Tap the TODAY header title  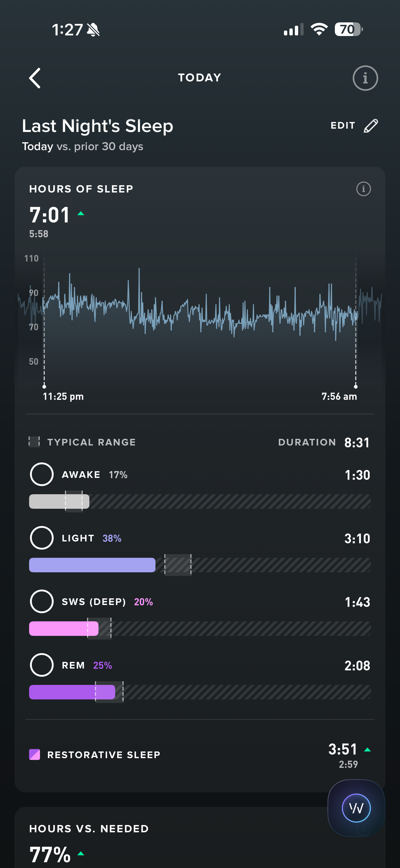[x=200, y=78]
